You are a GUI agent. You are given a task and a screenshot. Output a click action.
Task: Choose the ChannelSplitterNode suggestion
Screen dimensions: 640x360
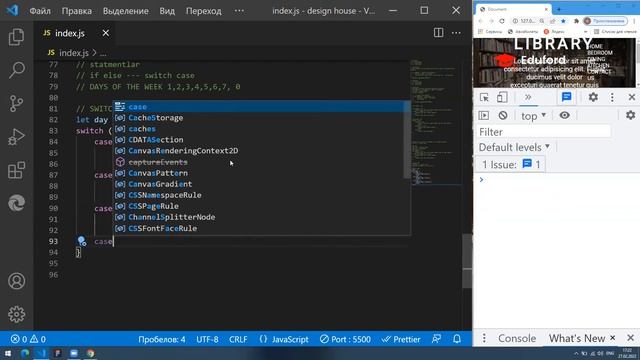coord(262,217)
